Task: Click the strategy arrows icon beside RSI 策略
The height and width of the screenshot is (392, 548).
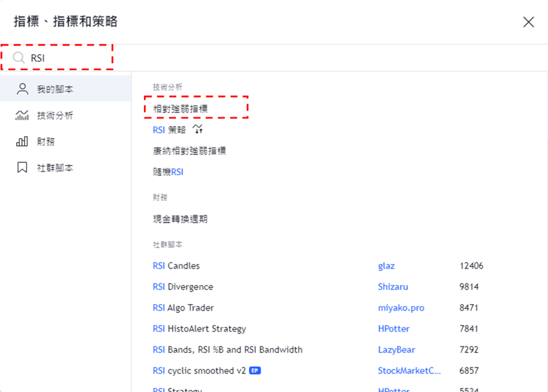Action: (x=197, y=130)
